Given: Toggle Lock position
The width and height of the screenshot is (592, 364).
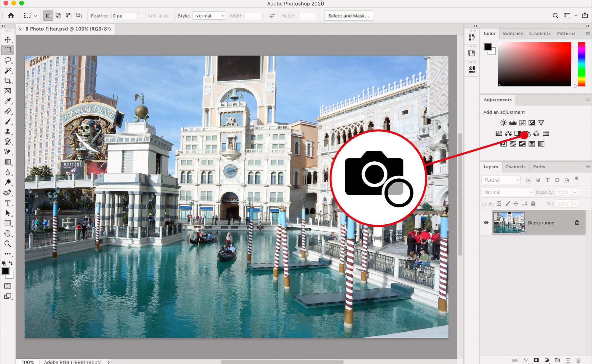Looking at the screenshot, I should pos(516,204).
